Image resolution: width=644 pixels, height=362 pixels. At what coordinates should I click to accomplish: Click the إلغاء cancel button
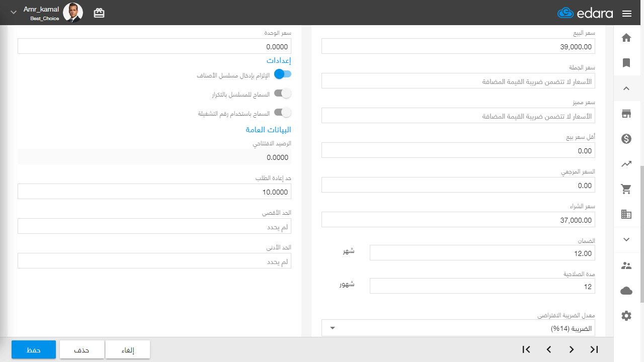click(128, 349)
